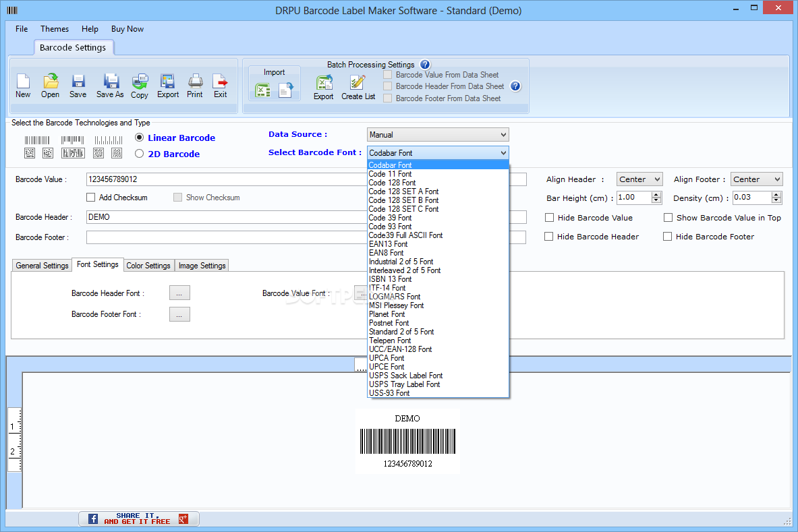798x532 pixels.
Task: Open help for Batch Processing Settings
Action: [x=425, y=65]
